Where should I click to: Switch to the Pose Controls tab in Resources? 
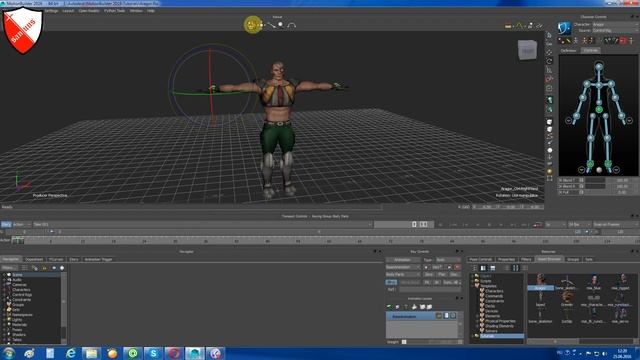coord(480,259)
